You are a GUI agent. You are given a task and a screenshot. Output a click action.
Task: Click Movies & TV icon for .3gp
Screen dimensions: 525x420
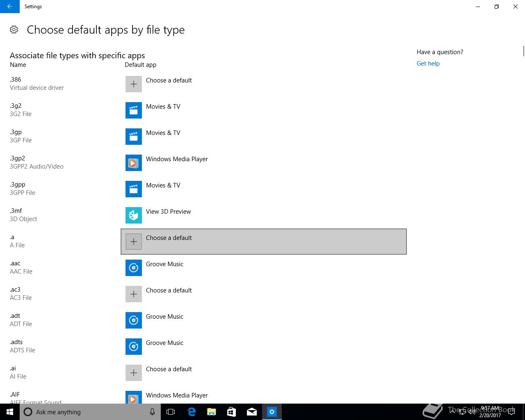pos(134,137)
